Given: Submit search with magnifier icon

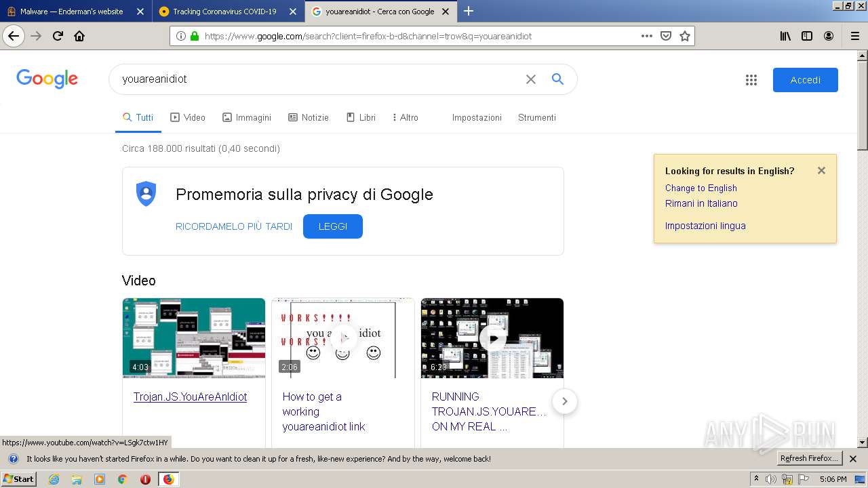Looking at the screenshot, I should pos(557,79).
